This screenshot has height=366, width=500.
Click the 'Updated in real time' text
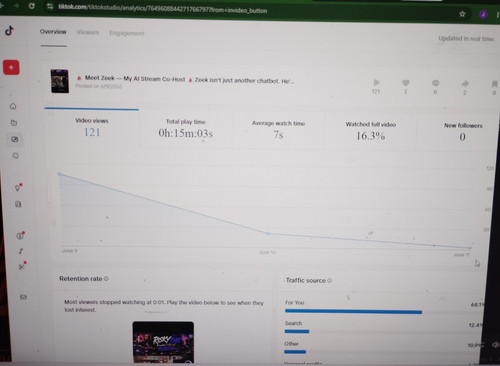click(x=466, y=39)
